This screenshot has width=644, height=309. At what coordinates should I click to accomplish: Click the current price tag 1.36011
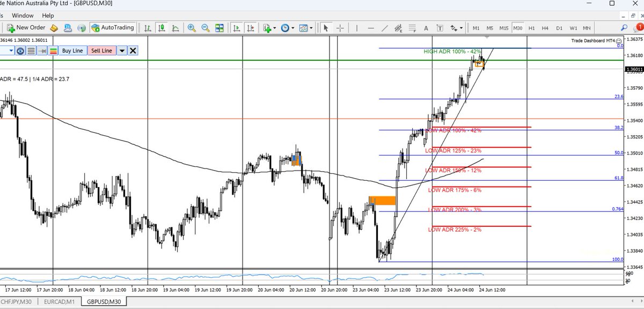[634, 69]
